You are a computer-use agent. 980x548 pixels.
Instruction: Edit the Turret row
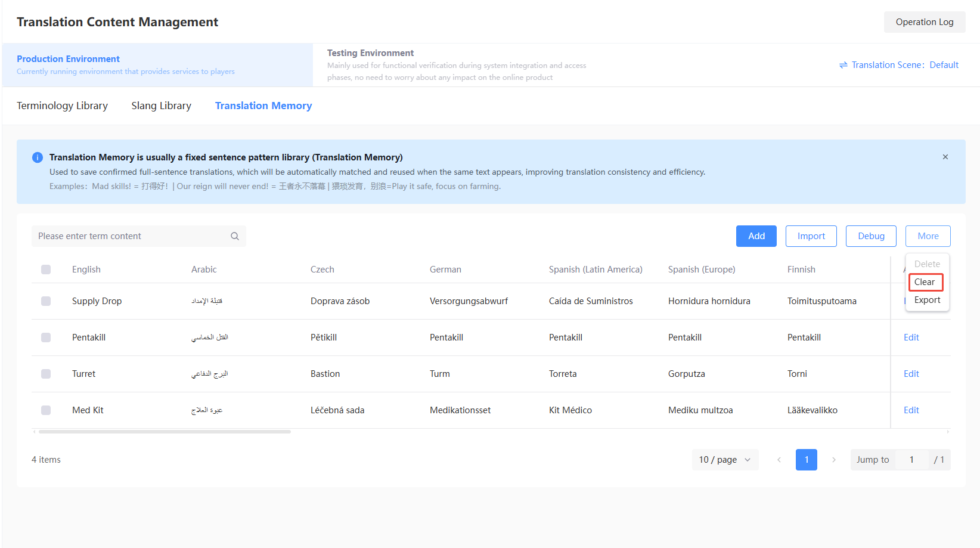point(911,374)
